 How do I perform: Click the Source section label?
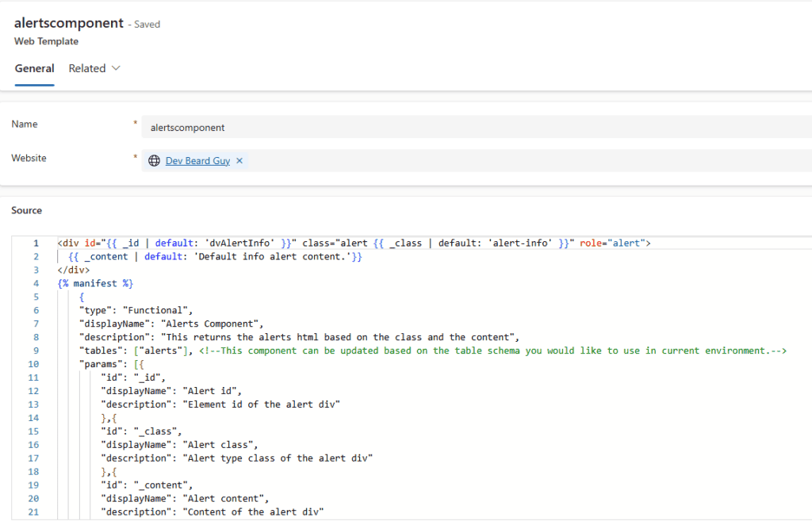point(26,210)
